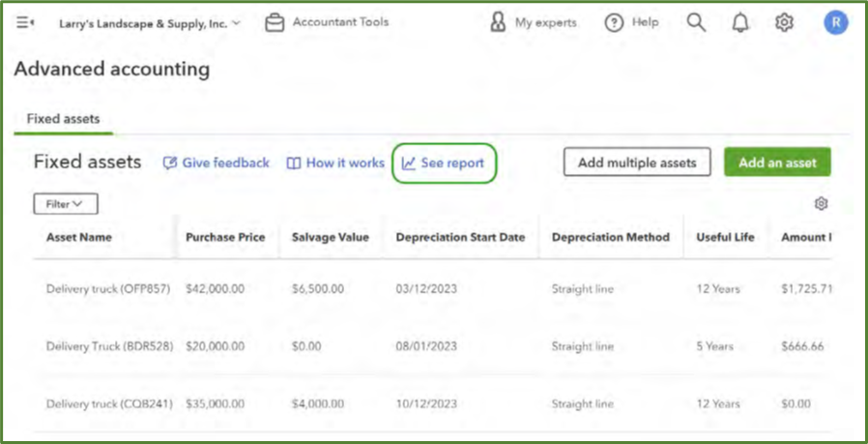868x444 pixels.
Task: Open the user profile avatar R
Action: pos(835,23)
